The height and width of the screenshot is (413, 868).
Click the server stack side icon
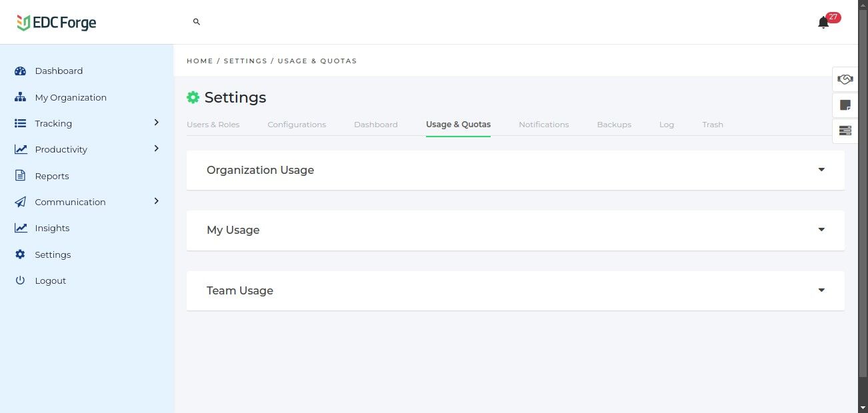(x=845, y=131)
